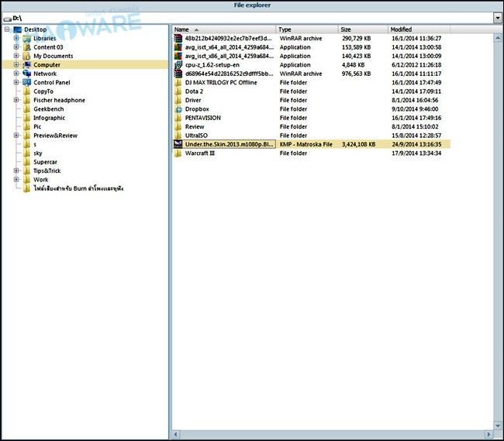Select the Desktop icon in tree
The image size is (504, 441).
17,29
